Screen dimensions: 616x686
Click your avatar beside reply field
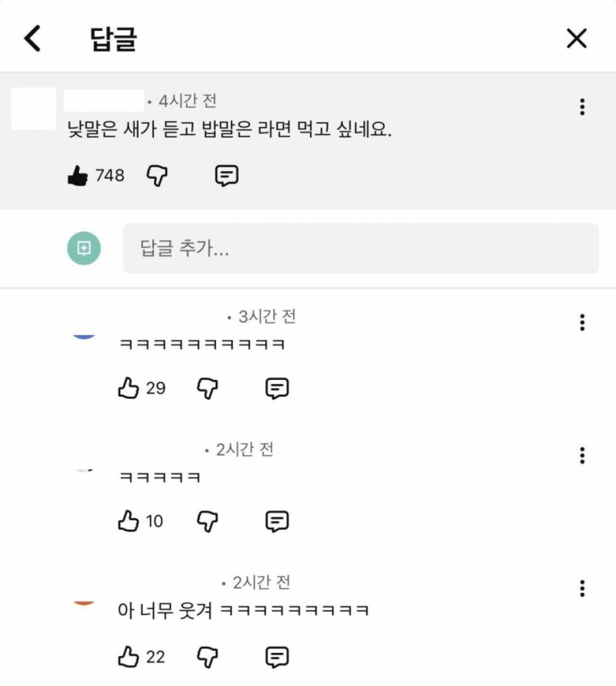pyautogui.click(x=84, y=249)
